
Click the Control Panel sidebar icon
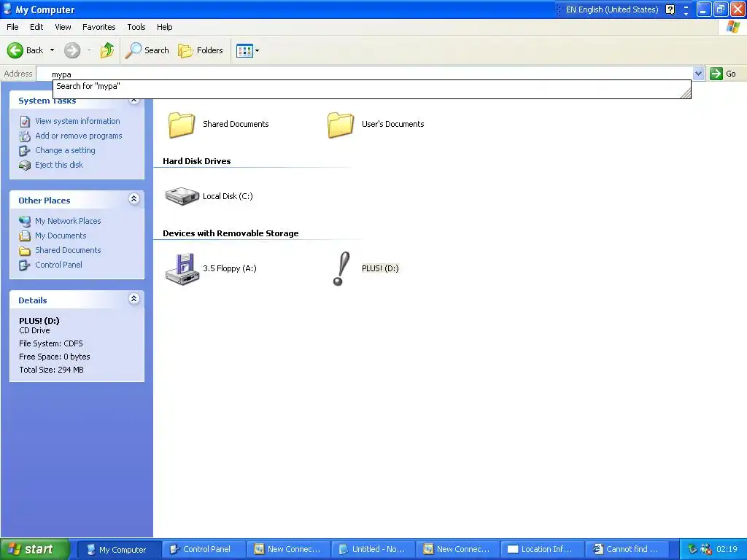coord(25,265)
